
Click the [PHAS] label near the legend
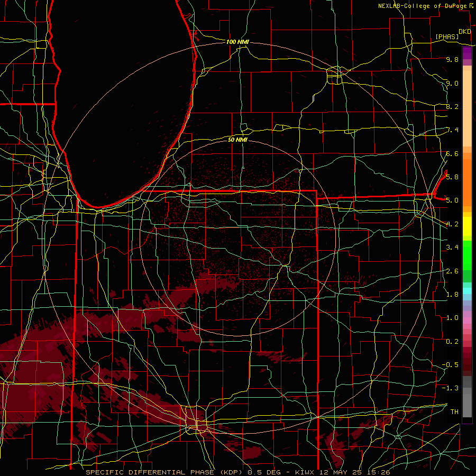[x=447, y=36]
